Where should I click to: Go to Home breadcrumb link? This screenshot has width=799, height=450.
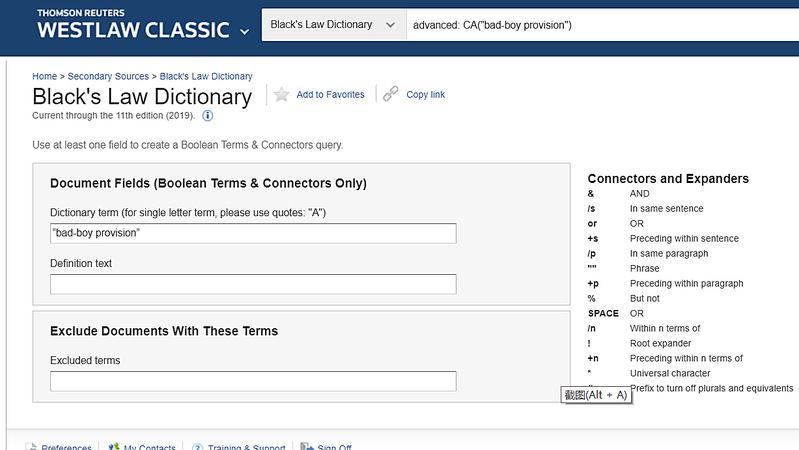pyautogui.click(x=44, y=76)
